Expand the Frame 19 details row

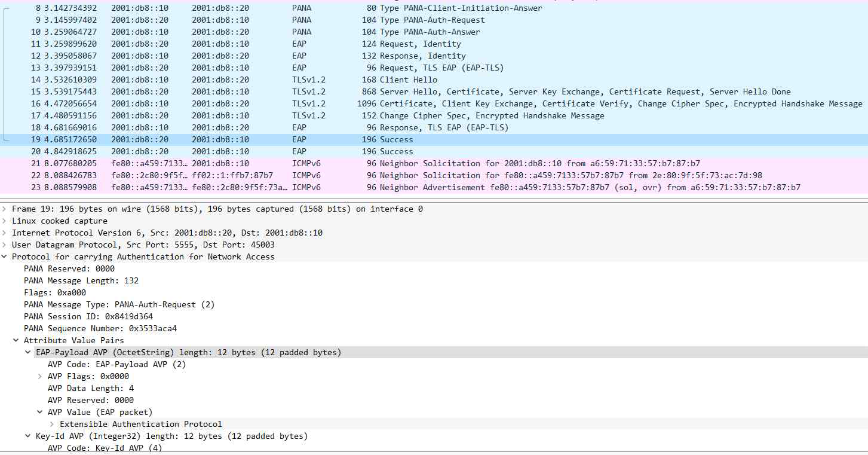coord(5,209)
